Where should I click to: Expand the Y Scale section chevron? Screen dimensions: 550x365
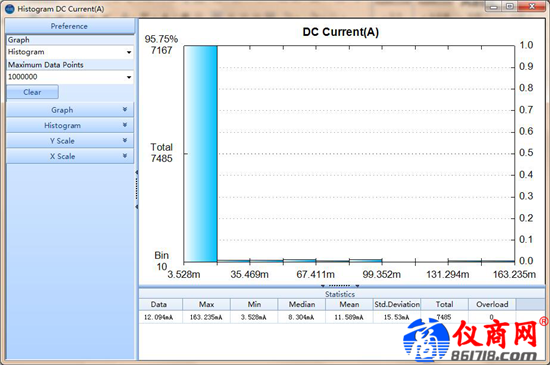click(x=125, y=141)
